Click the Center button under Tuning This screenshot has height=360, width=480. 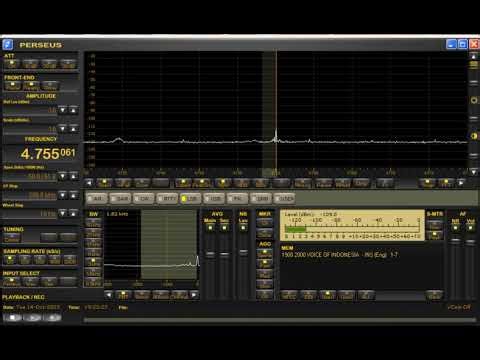(x=12, y=238)
